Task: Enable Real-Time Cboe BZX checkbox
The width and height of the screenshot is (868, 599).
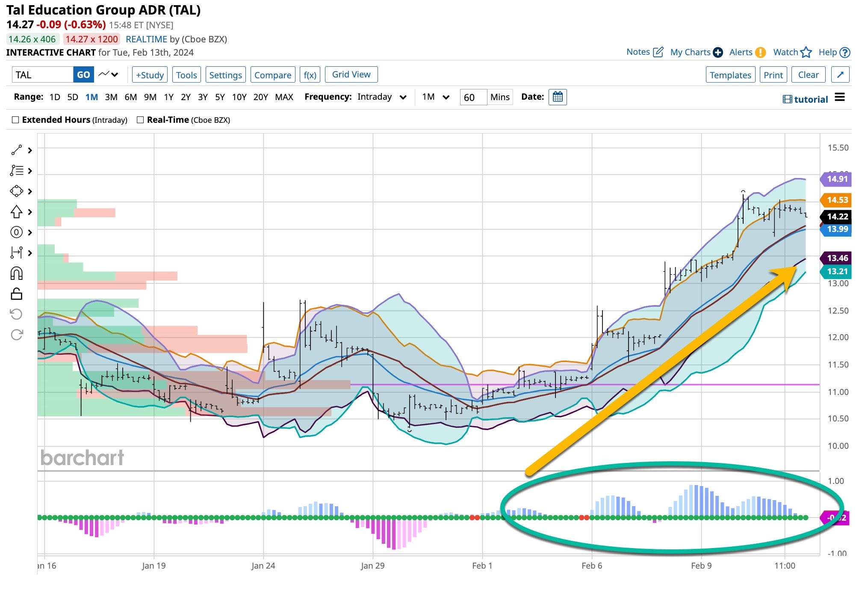Action: [140, 120]
